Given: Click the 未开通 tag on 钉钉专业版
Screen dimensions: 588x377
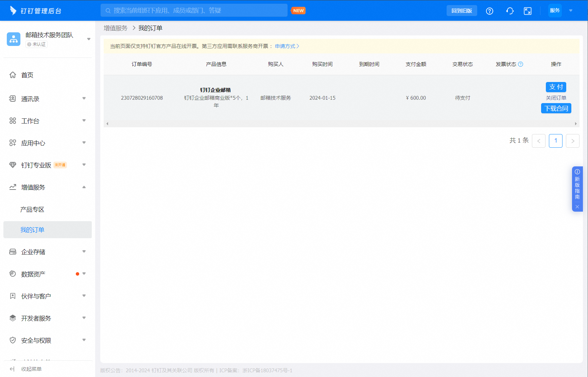Looking at the screenshot, I should tap(60, 165).
